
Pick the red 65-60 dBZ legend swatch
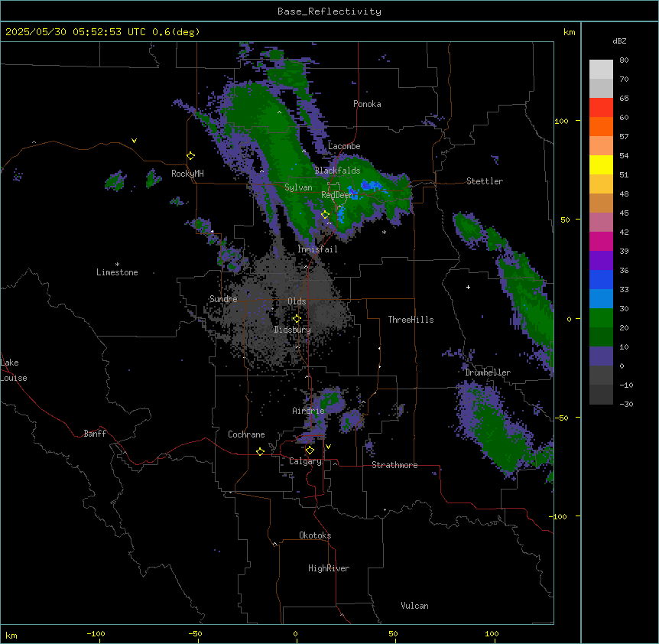[601, 108]
